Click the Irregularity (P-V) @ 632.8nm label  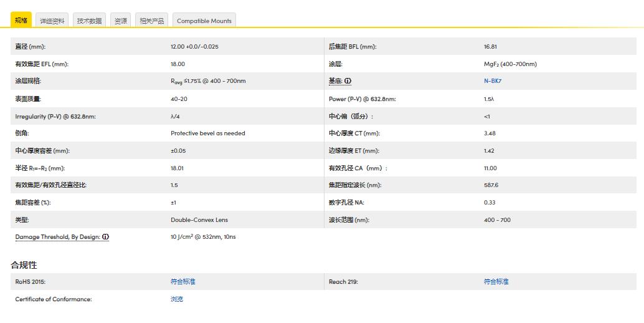55,117
